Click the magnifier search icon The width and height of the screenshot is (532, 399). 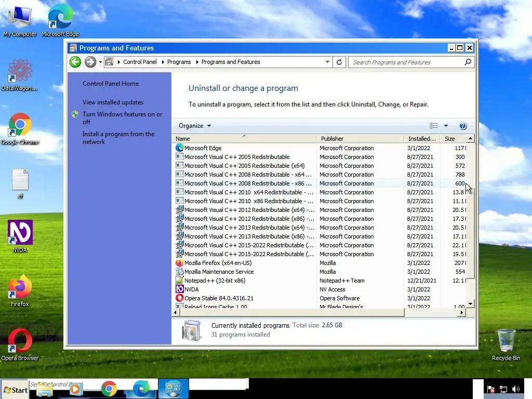pyautogui.click(x=468, y=62)
